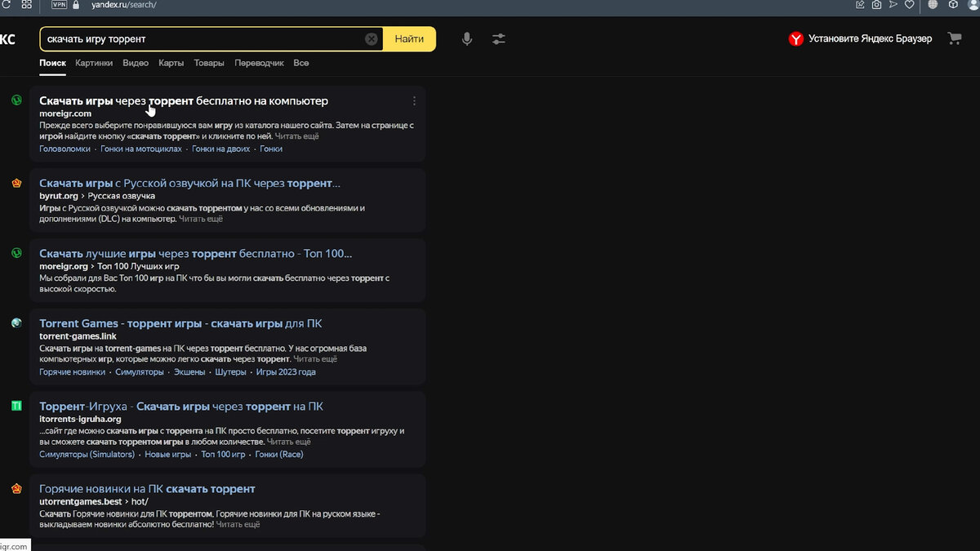Open 'Скачать игры через торрент бесплатно на компьютер'
The width and height of the screenshot is (980, 551).
pyautogui.click(x=184, y=100)
